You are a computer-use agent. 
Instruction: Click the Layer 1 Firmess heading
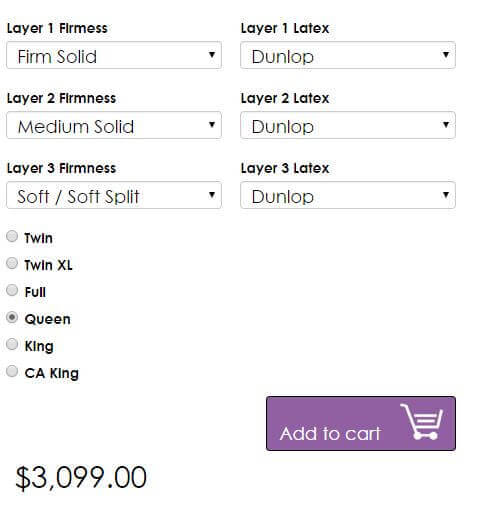click(x=57, y=28)
